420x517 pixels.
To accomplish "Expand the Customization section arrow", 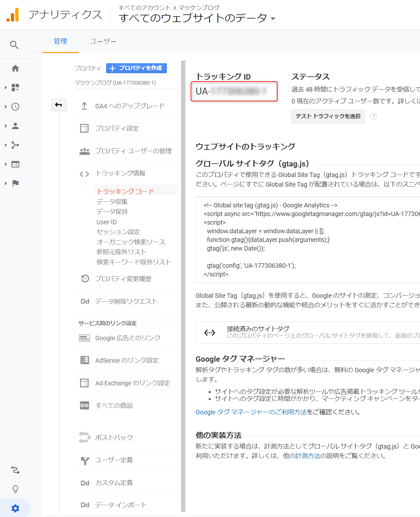I will pyautogui.click(x=6, y=88).
